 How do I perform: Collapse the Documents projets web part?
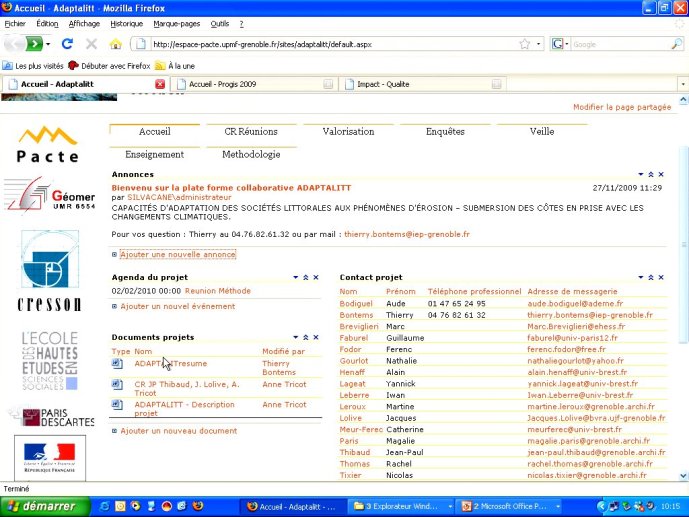(x=306, y=337)
